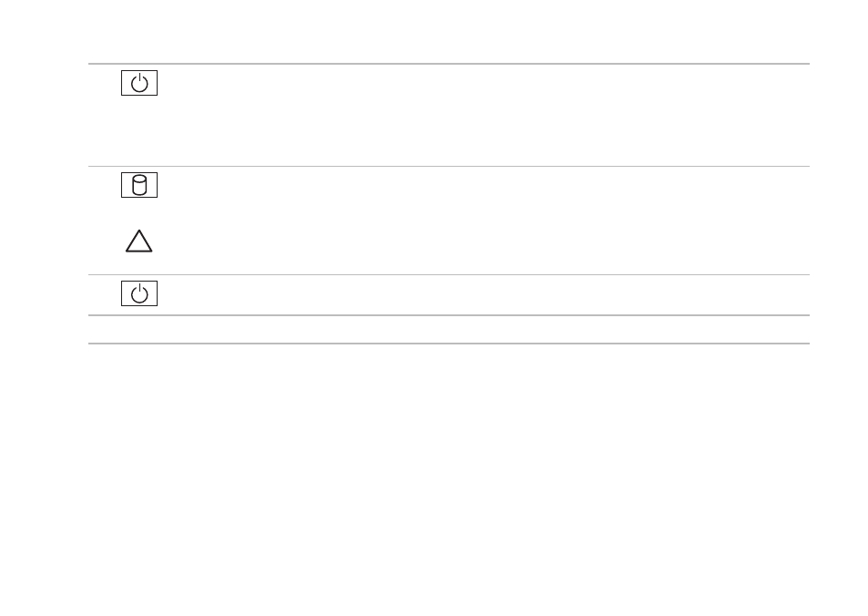Select the hard drive cylinder icon
This screenshot has height=616, width=868.
click(139, 185)
